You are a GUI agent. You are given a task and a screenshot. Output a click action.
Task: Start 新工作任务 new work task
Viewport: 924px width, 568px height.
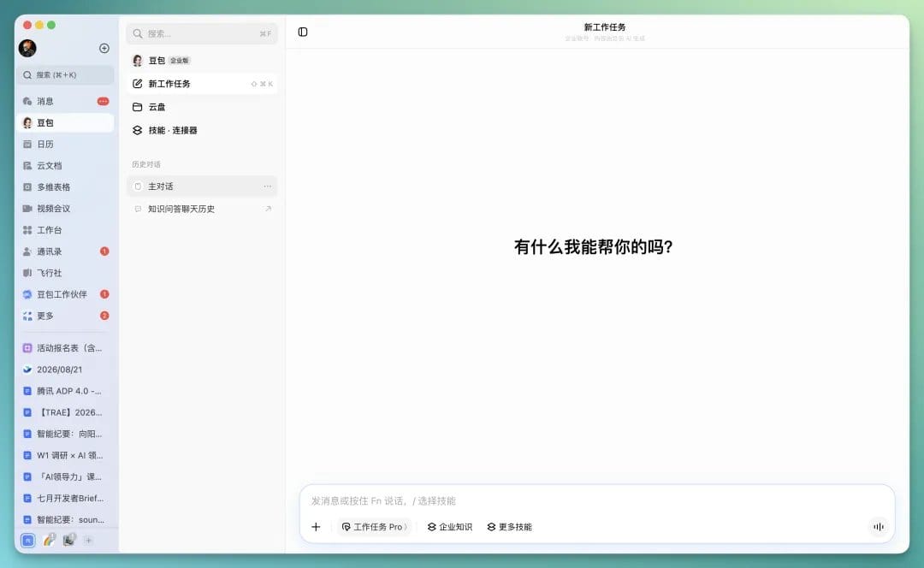[x=202, y=84]
